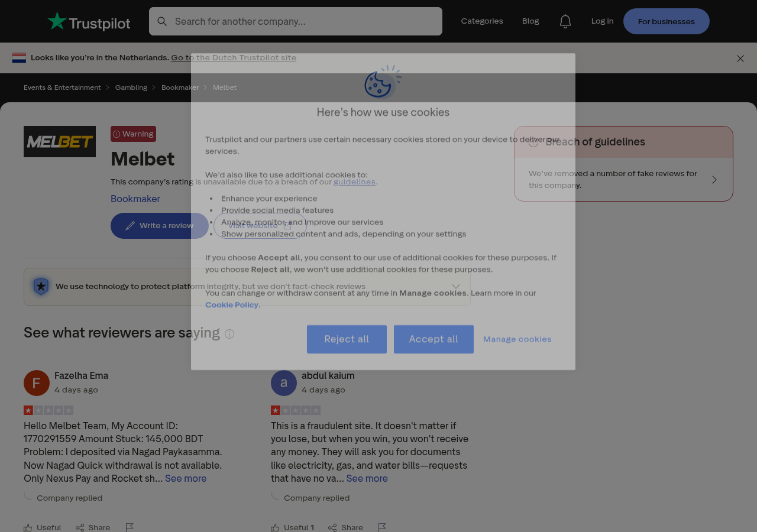Click the Melbet breadcrumb
The width and height of the screenshot is (757, 532).
point(225,87)
